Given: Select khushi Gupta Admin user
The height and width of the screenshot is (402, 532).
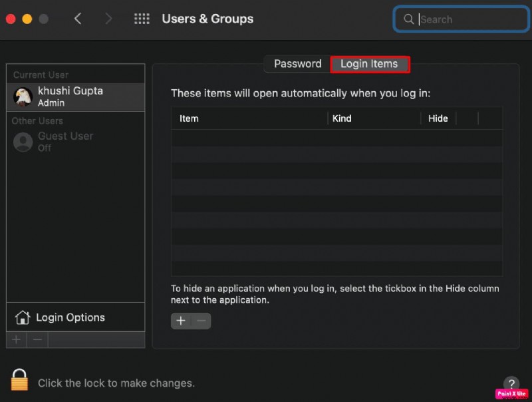Looking at the screenshot, I should pyautogui.click(x=76, y=97).
